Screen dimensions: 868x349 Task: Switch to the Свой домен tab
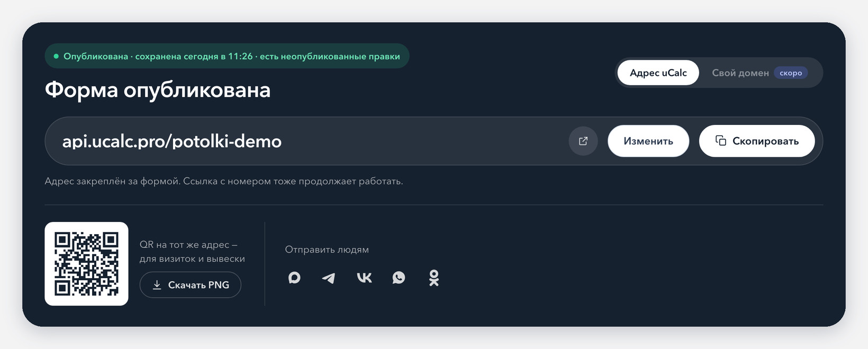click(x=759, y=73)
